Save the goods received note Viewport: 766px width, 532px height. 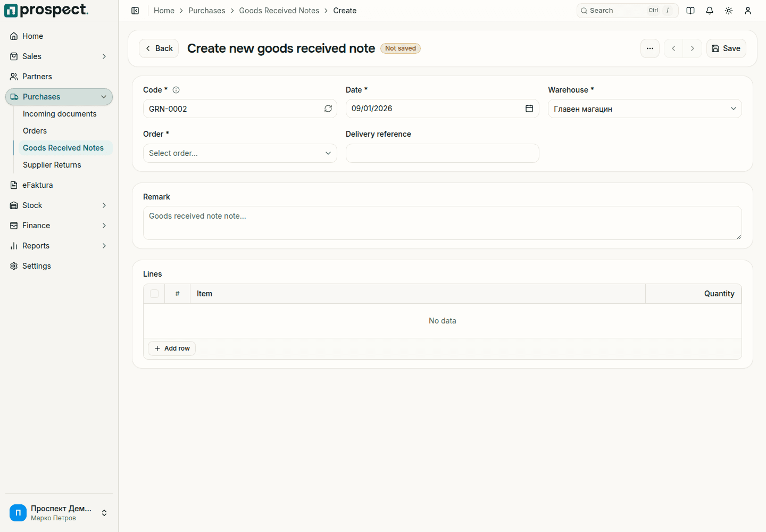click(x=726, y=48)
